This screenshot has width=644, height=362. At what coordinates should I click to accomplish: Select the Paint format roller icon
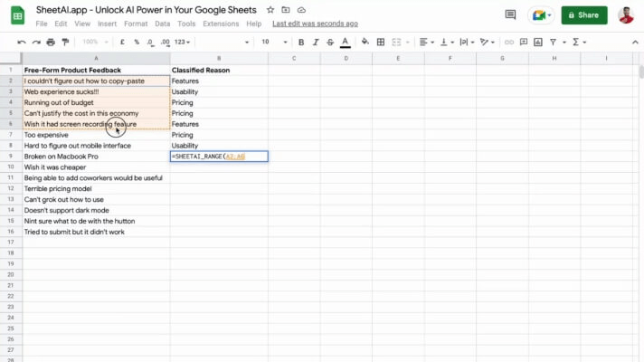tap(65, 42)
